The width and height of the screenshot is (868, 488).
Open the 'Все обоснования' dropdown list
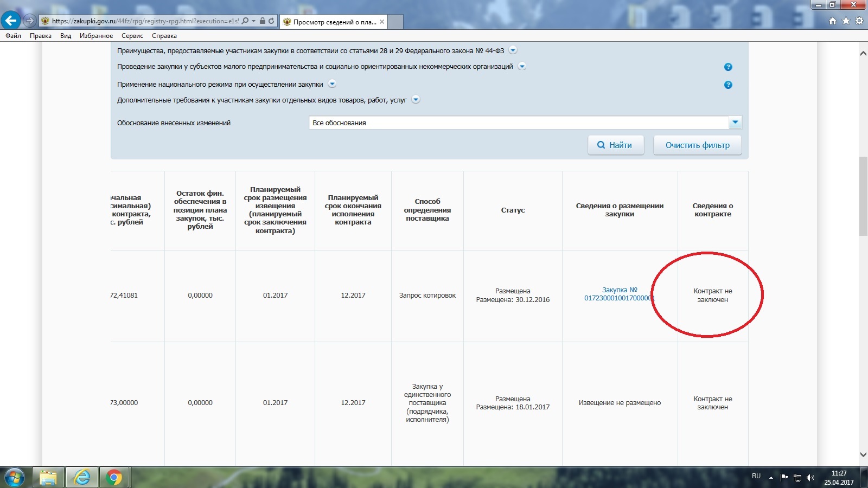click(x=735, y=123)
